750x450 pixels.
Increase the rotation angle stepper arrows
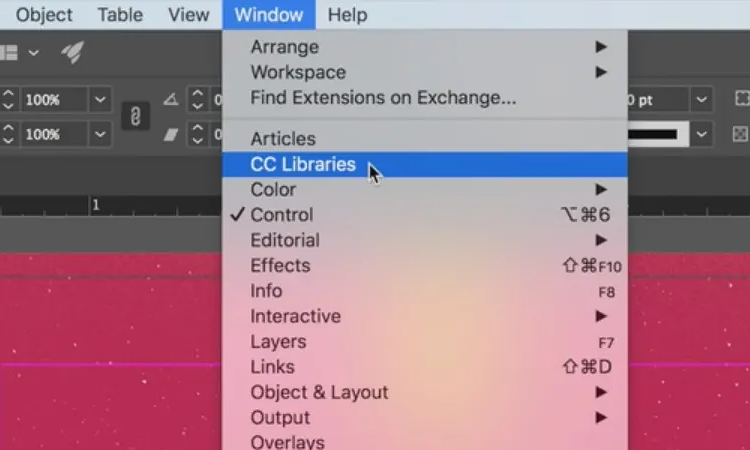point(198,93)
